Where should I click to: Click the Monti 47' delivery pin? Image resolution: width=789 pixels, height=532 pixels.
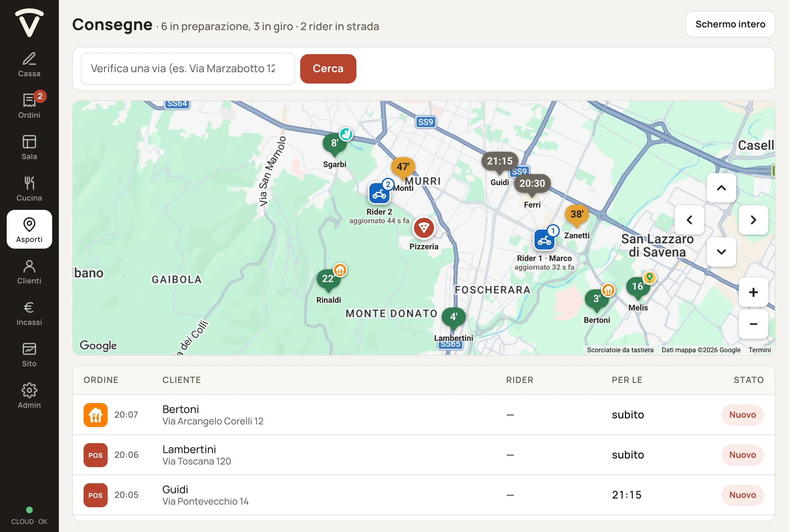click(x=403, y=168)
